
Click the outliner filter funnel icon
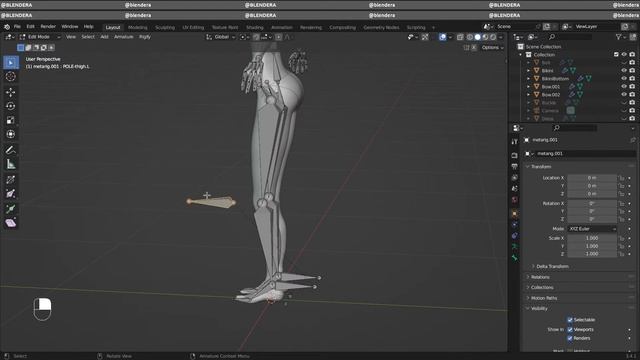tap(619, 37)
